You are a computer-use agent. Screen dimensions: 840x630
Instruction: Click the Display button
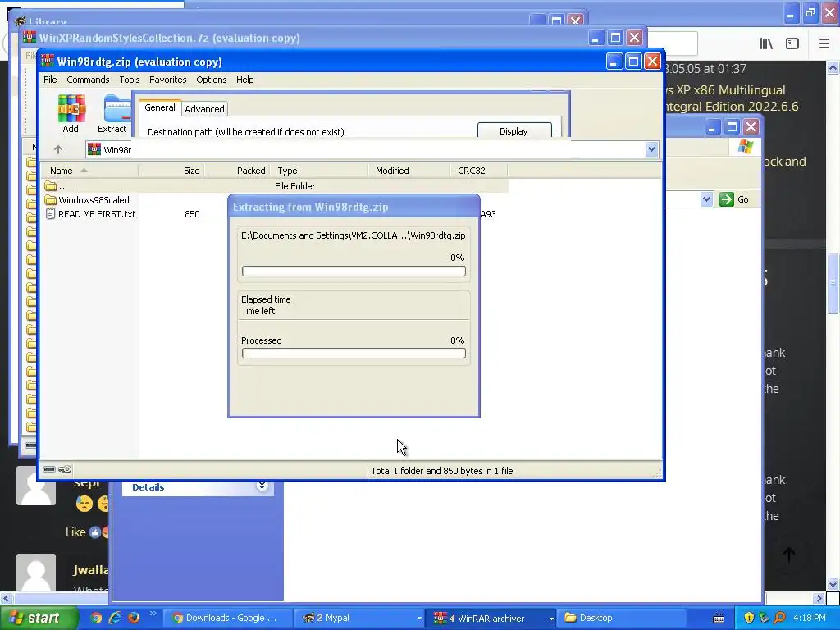[x=514, y=131]
